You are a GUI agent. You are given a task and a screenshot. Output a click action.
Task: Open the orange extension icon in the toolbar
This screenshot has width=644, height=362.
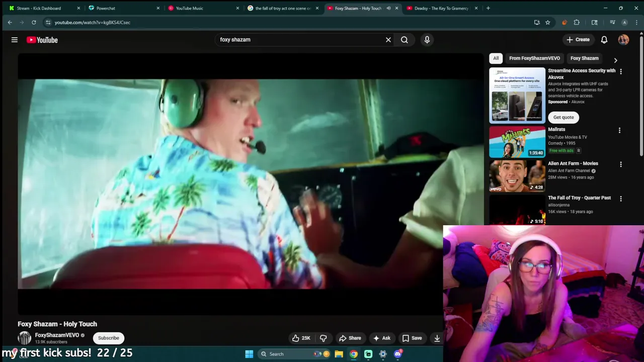pos(564,22)
